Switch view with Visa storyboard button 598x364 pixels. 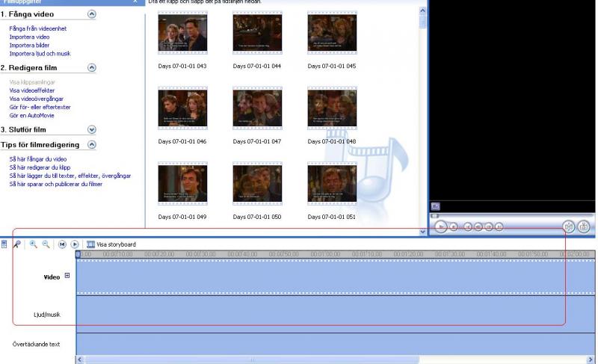pos(111,244)
